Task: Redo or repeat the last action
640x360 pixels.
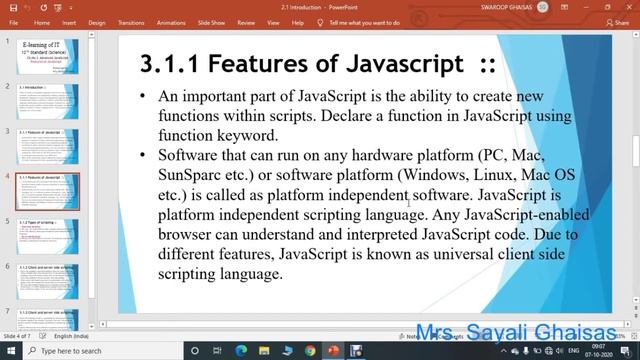Action: point(43,8)
